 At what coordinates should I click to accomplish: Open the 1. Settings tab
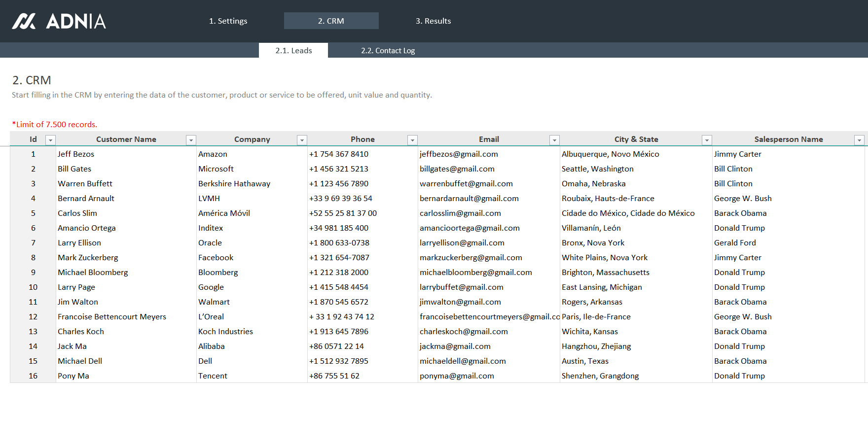[x=228, y=21]
